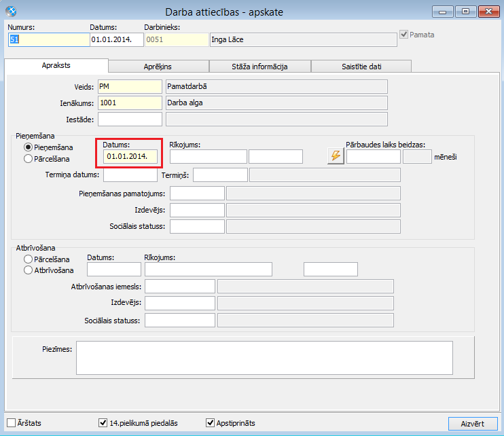Screen dimensions: 504x436
Task: Click the top Datums field
Action: (x=117, y=39)
